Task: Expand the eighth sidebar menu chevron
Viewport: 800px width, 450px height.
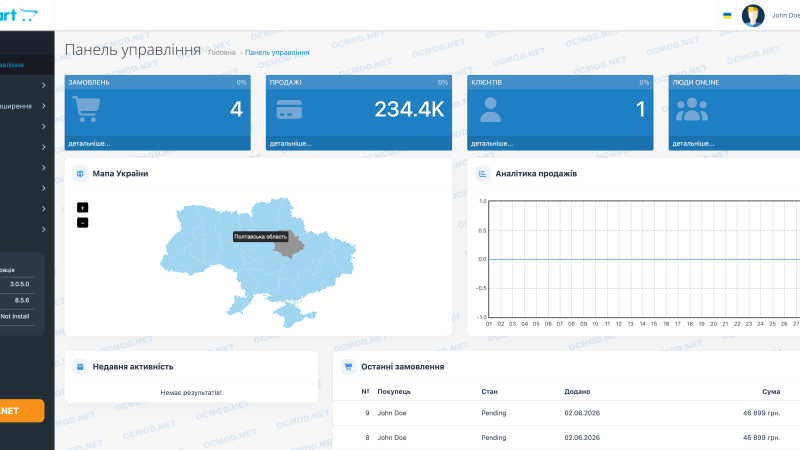Action: (x=44, y=229)
